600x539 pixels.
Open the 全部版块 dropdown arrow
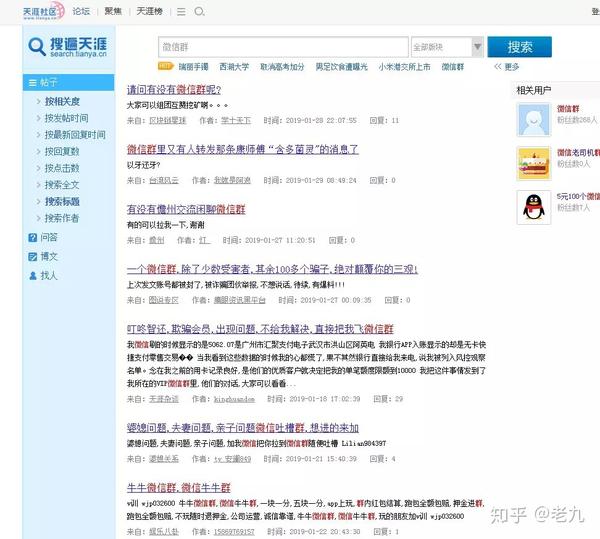click(x=478, y=47)
